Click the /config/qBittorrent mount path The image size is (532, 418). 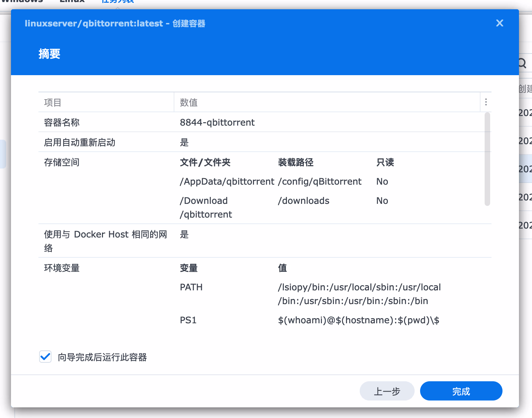tap(320, 182)
